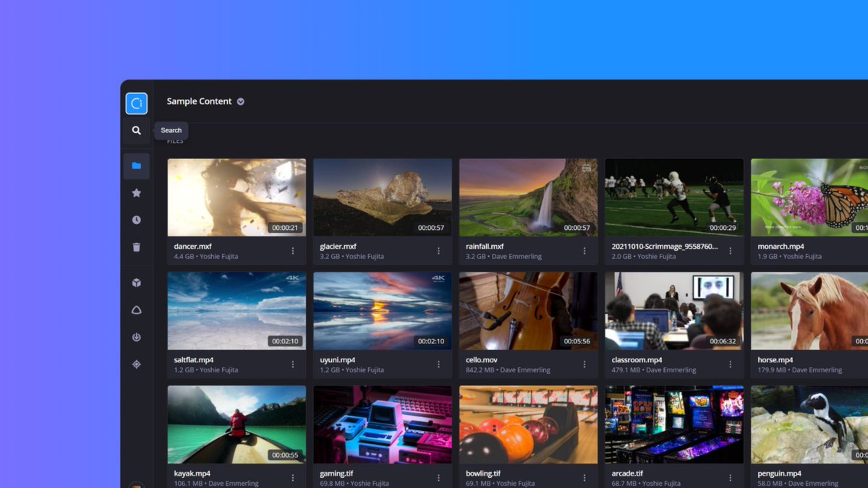Image resolution: width=868 pixels, height=488 pixels.
Task: Click the Ci logo icon in sidebar
Action: (x=136, y=103)
